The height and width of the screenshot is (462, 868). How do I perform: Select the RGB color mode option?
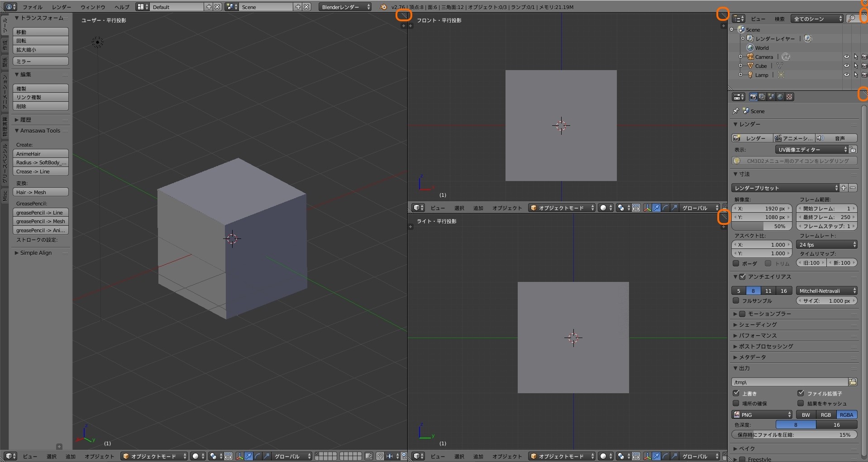point(826,414)
